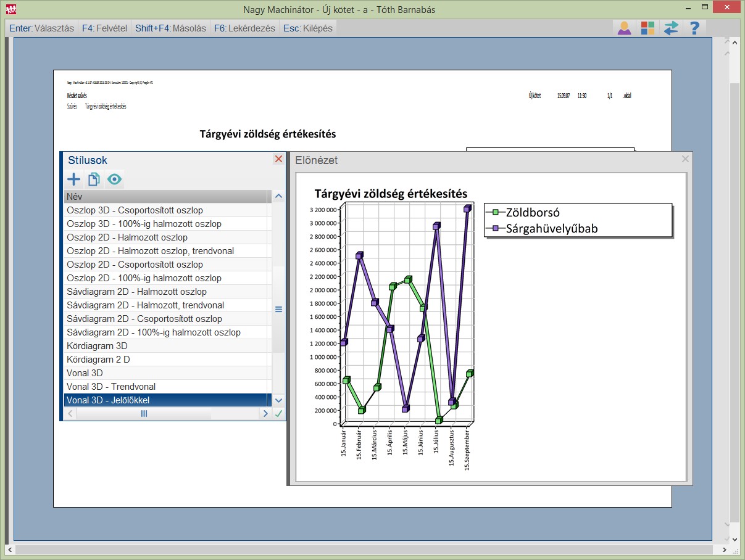
Task: Click F4: Felvétel in the menu bar
Action: [x=104, y=28]
